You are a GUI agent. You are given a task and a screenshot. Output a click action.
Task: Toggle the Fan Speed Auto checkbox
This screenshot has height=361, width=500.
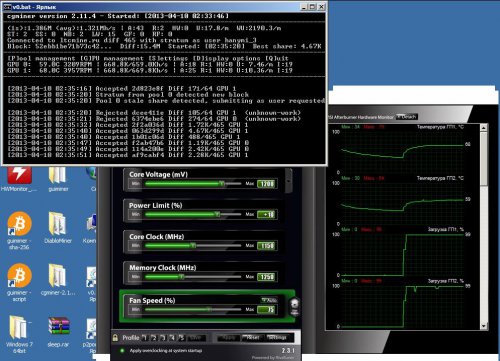pyautogui.click(x=269, y=300)
